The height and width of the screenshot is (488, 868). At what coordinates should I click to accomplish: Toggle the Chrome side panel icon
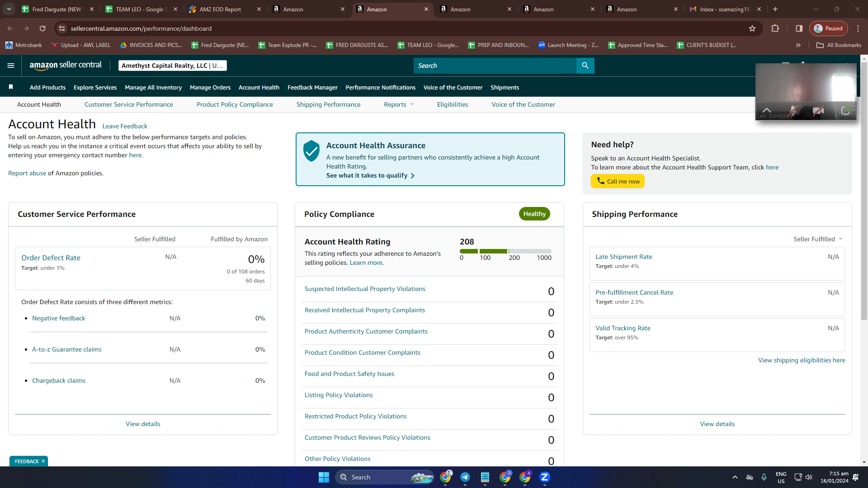pyautogui.click(x=799, y=28)
